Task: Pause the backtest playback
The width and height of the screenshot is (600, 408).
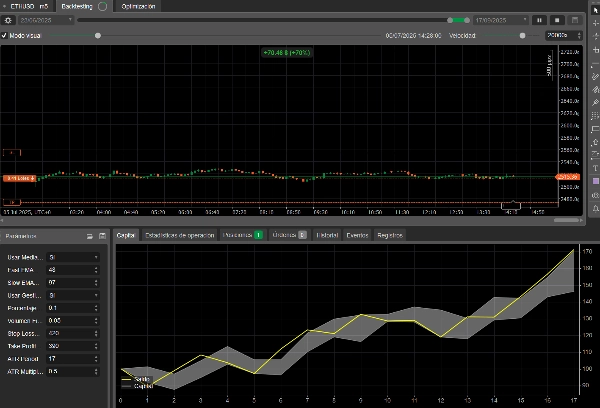Action: 539,19
